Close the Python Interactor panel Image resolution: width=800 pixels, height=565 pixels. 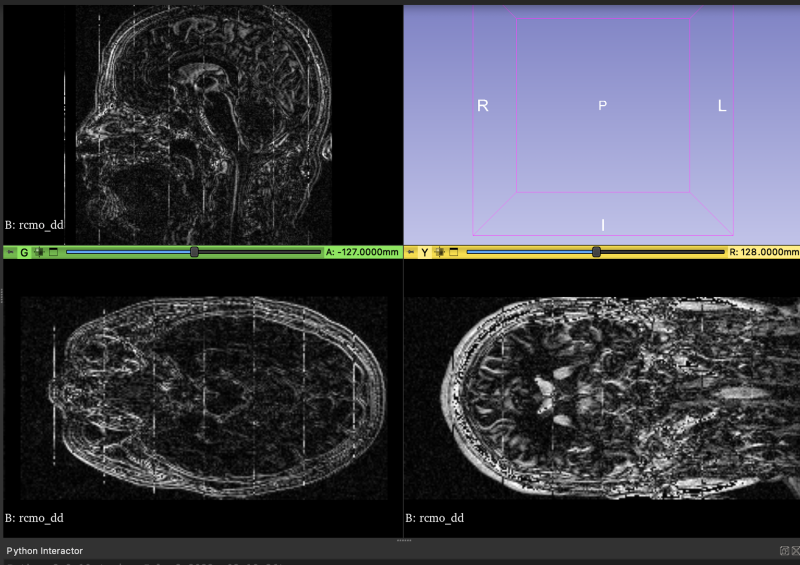click(x=795, y=550)
